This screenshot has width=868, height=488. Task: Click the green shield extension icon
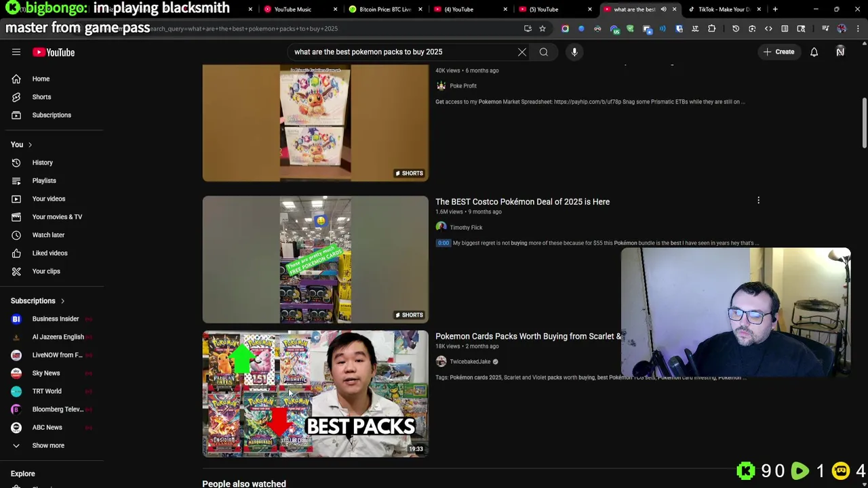point(630,28)
